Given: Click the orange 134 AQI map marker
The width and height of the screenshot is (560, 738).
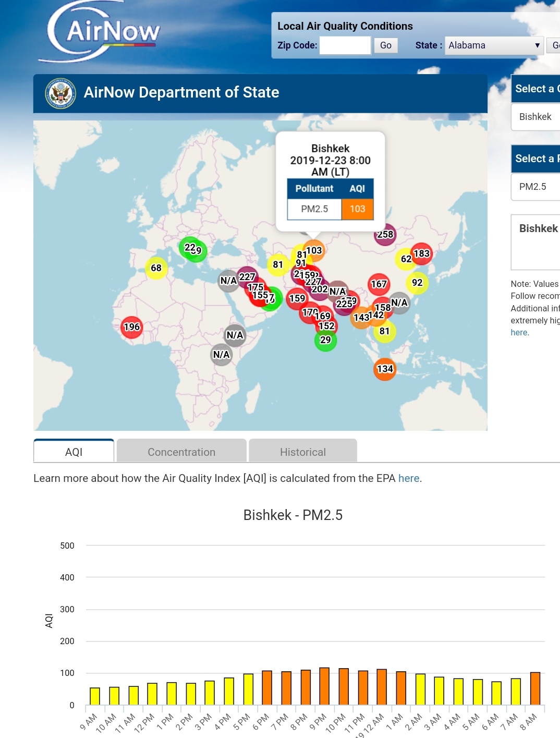Looking at the screenshot, I should [x=385, y=369].
